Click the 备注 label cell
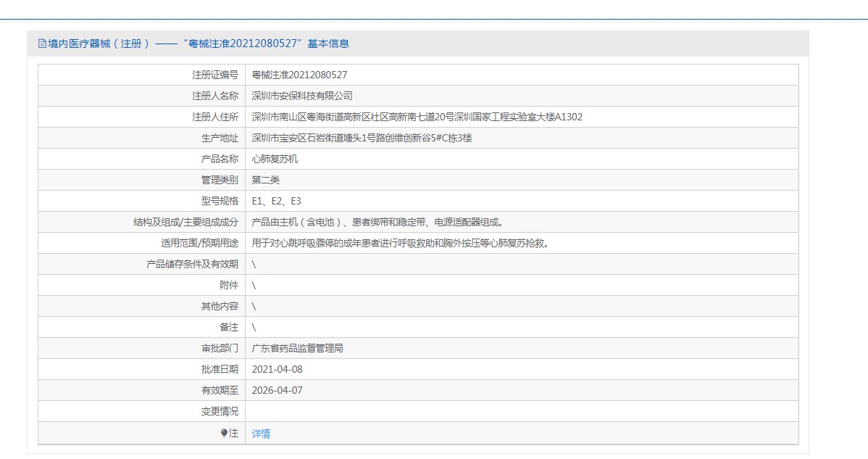The height and width of the screenshot is (459, 868). click(142, 327)
